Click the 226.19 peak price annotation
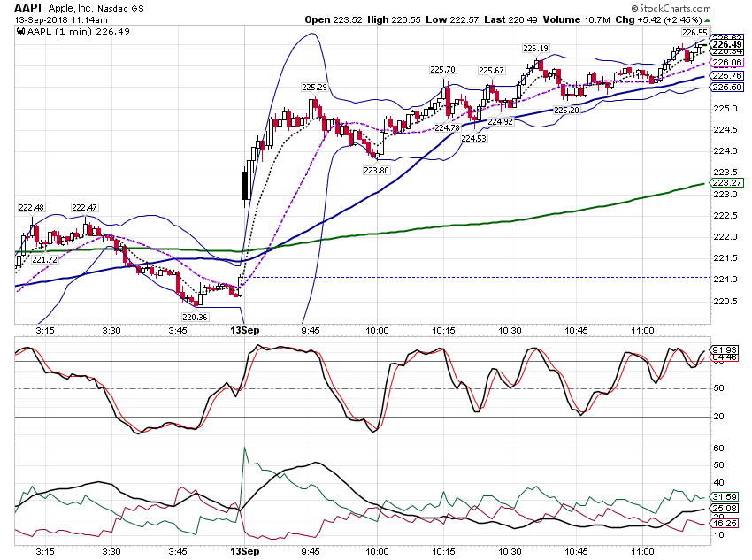Screen dimensions: 752x560 click(535, 49)
